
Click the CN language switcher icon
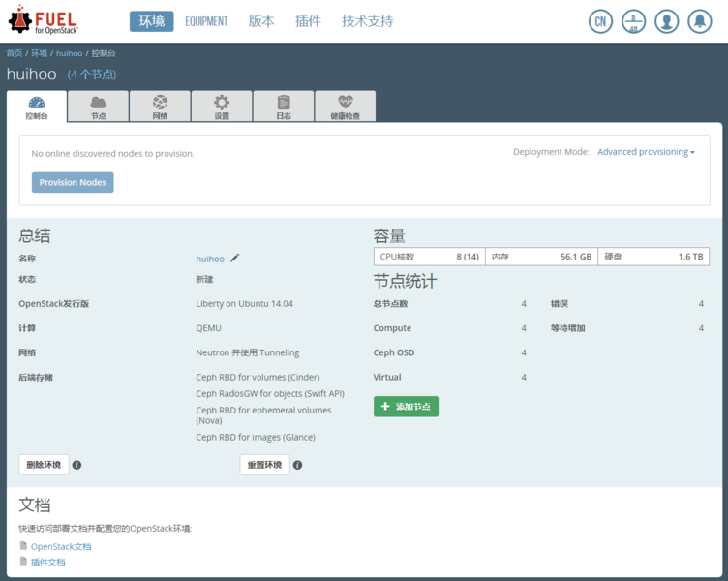(601, 21)
